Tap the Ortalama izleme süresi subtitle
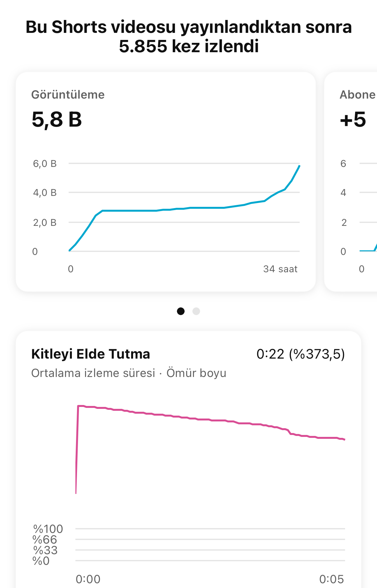Viewport: 377px width, 588px height. pyautogui.click(x=93, y=373)
